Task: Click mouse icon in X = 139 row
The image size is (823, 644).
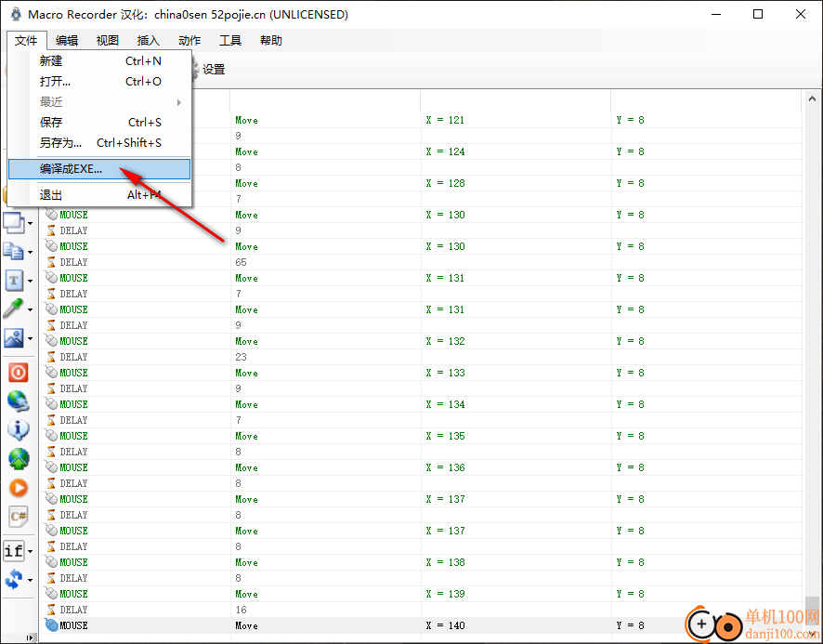Action: (x=51, y=594)
